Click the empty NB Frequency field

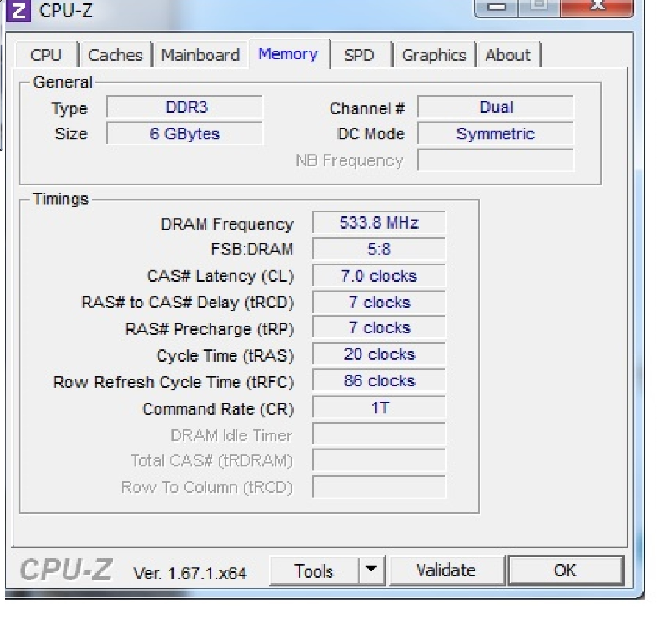point(496,160)
